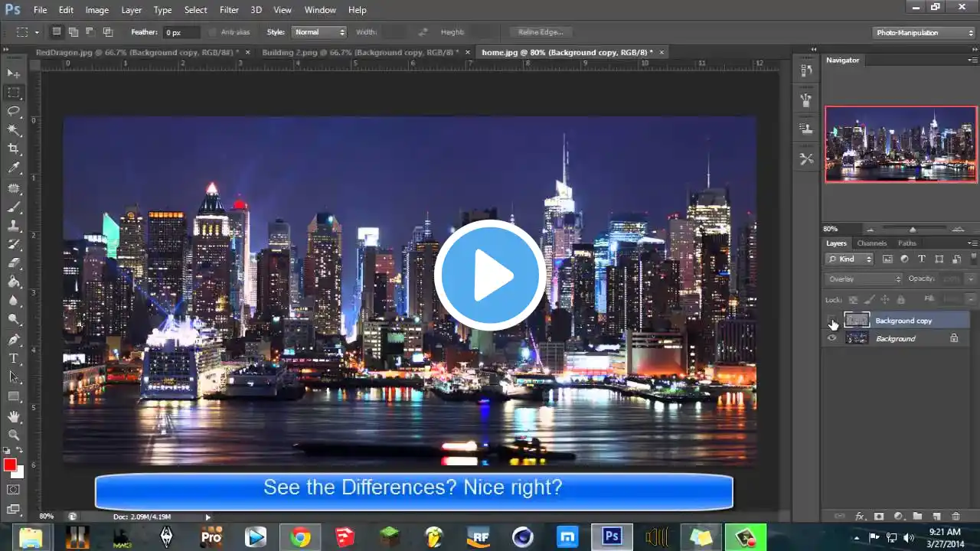Click the red foreground color swatch
The width and height of the screenshot is (980, 551).
(10, 465)
